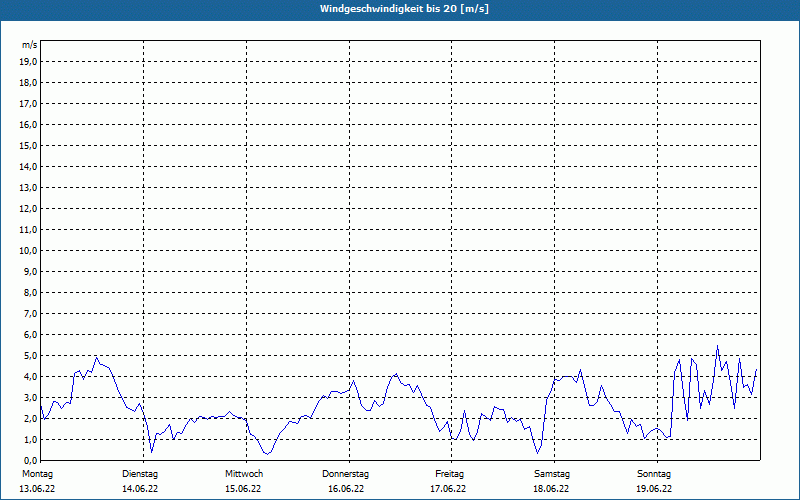The height and width of the screenshot is (500, 800).
Task: Click the 9,0 y-axis value
Action: point(30,271)
